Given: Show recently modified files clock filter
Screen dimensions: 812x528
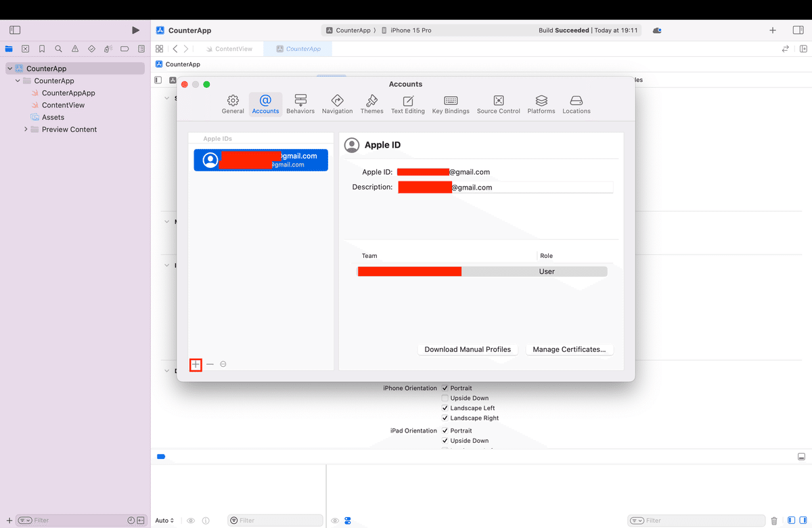Looking at the screenshot, I should pos(131,521).
